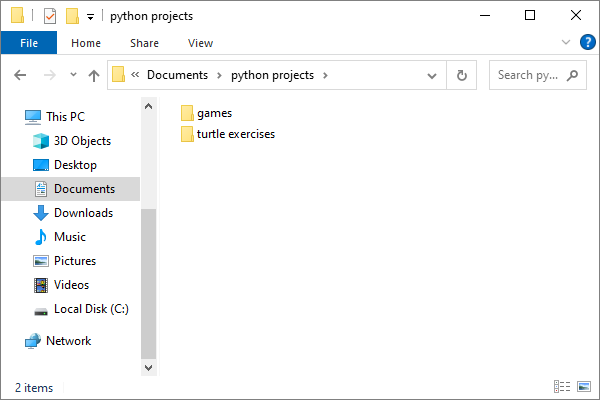
Task: Select 3D Objects in navigation pane
Action: click(82, 141)
